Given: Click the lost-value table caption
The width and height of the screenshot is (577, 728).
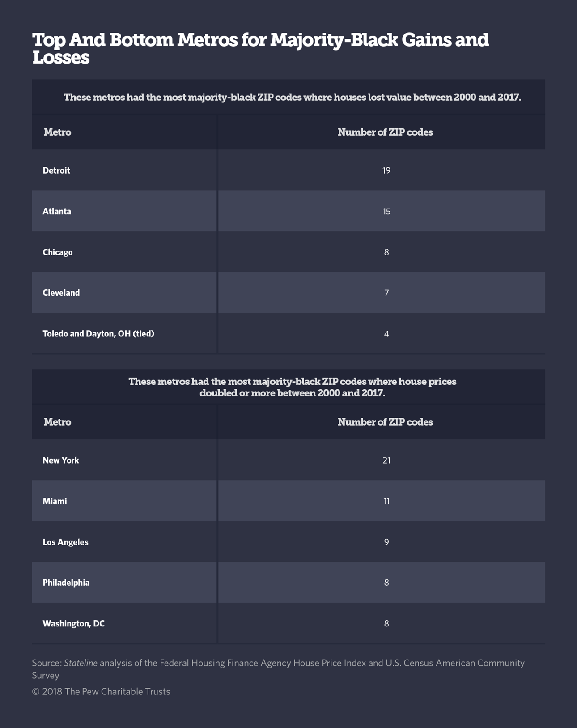Looking at the screenshot, I should [x=292, y=97].
